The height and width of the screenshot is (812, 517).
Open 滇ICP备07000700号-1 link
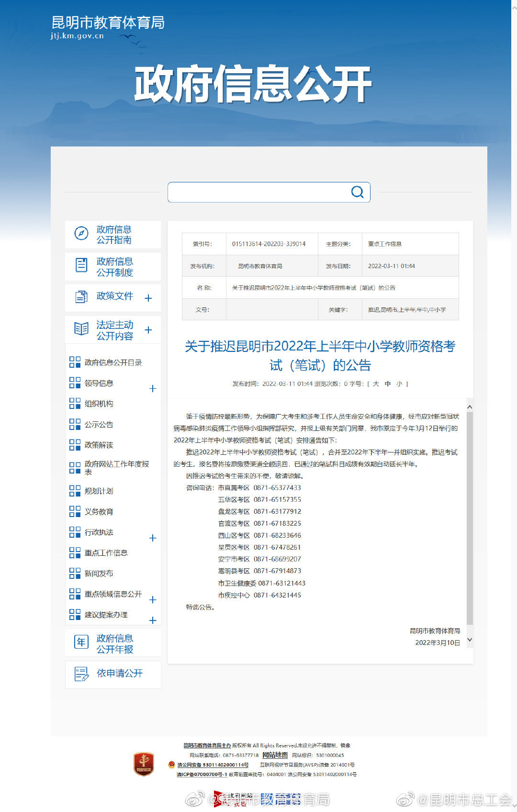click(202, 775)
